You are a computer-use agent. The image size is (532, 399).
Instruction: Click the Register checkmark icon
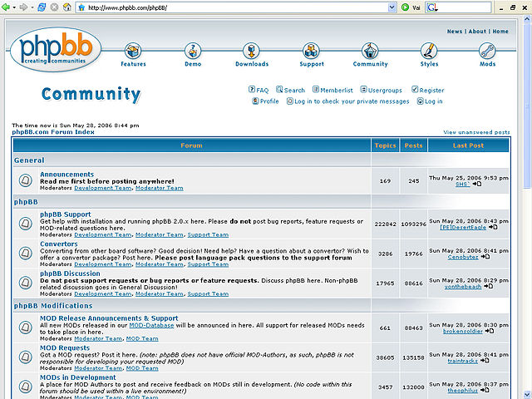click(x=415, y=89)
